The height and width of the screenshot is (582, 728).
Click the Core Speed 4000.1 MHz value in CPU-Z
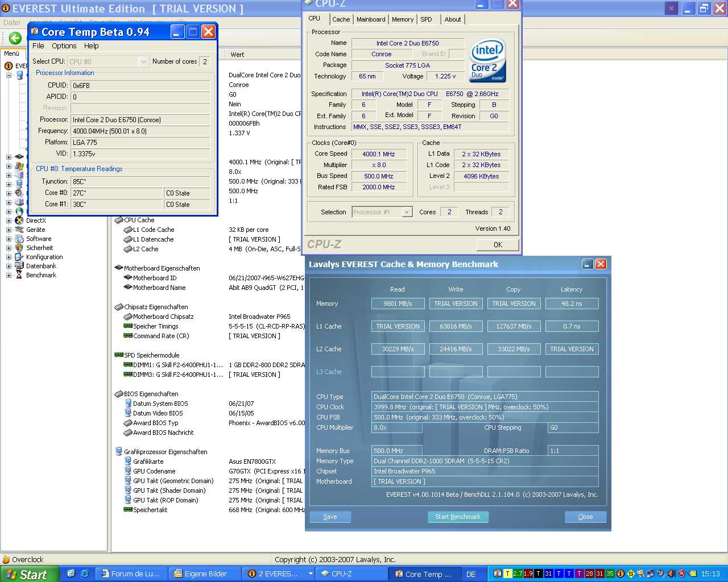pyautogui.click(x=378, y=154)
